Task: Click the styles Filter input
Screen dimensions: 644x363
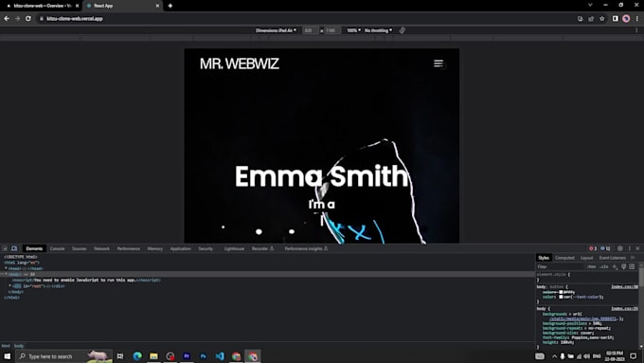Action: (x=561, y=267)
